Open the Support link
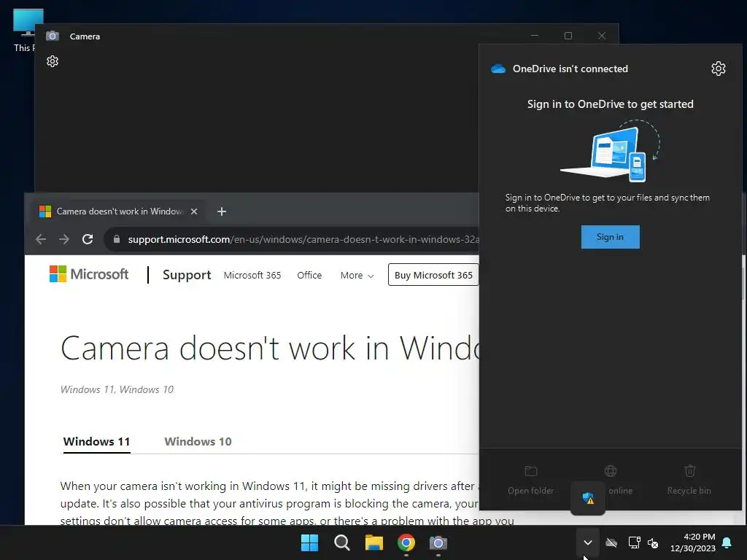The image size is (747, 560). pos(187,275)
